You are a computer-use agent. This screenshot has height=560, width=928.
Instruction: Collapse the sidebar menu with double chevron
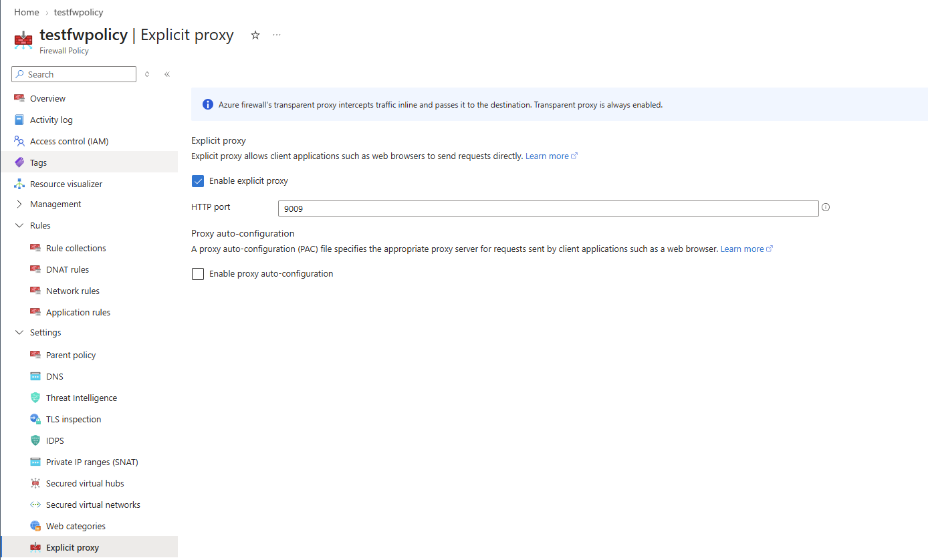167,74
